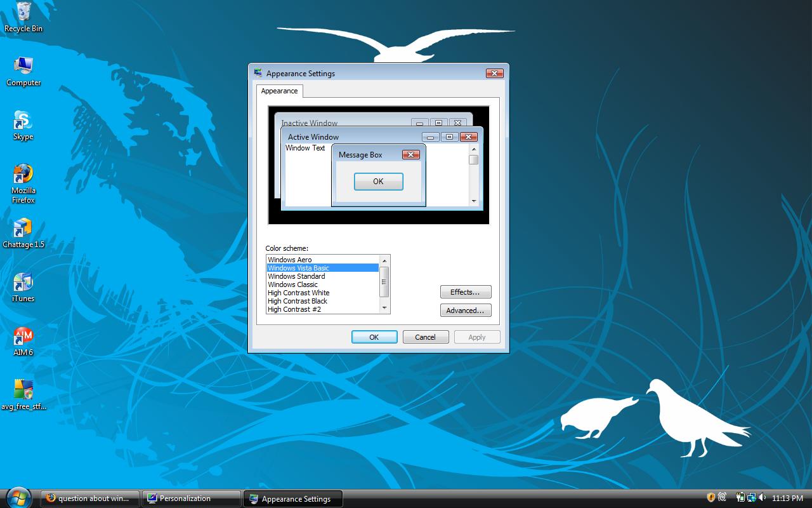Click the Apply button
812x508 pixels.
(477, 337)
